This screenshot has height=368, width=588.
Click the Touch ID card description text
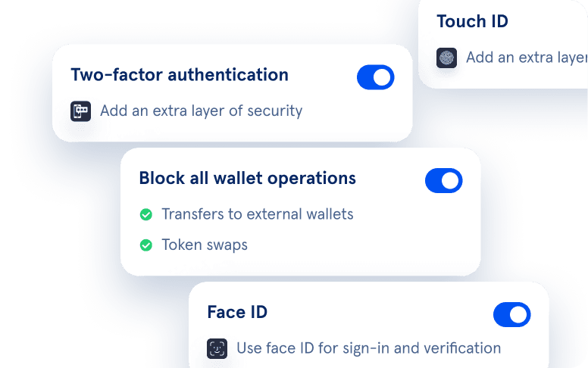pos(527,58)
